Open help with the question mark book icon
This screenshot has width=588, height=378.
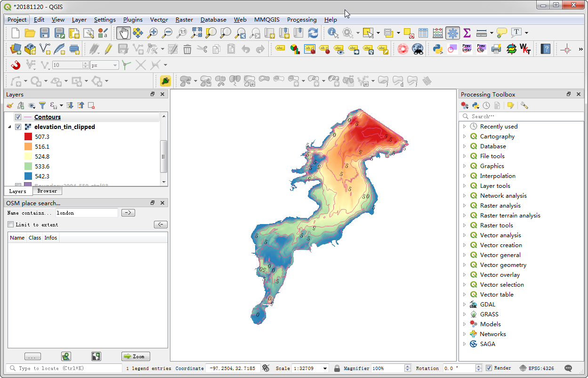click(545, 48)
